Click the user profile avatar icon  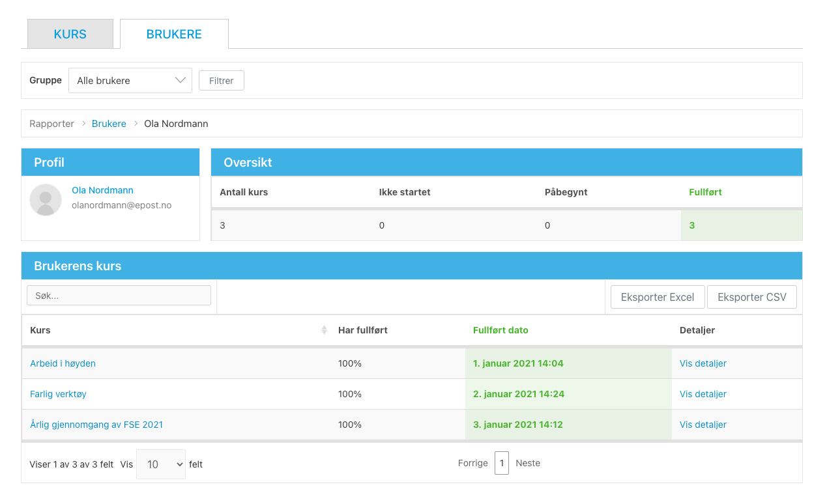pos(46,200)
